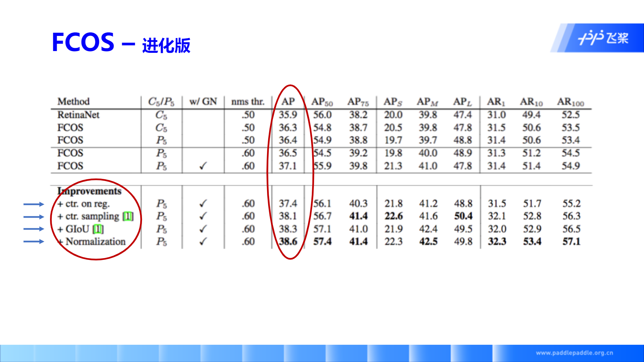
Task: Click the GN checkmark in + GIoU row
Action: click(x=203, y=229)
